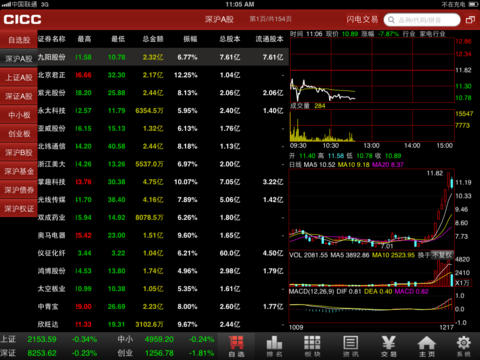Sort by the 最低 column header
Image resolution: width=480 pixels, height=360 pixels.
(118, 39)
